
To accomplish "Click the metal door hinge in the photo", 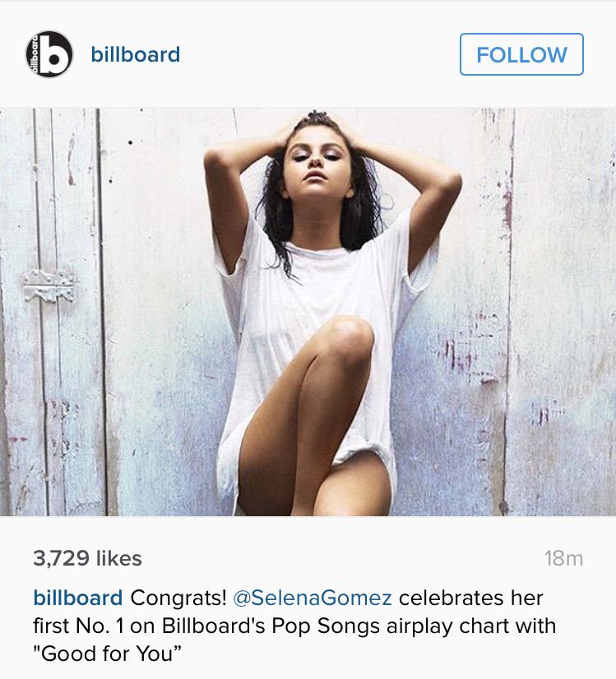I will coord(50,285).
